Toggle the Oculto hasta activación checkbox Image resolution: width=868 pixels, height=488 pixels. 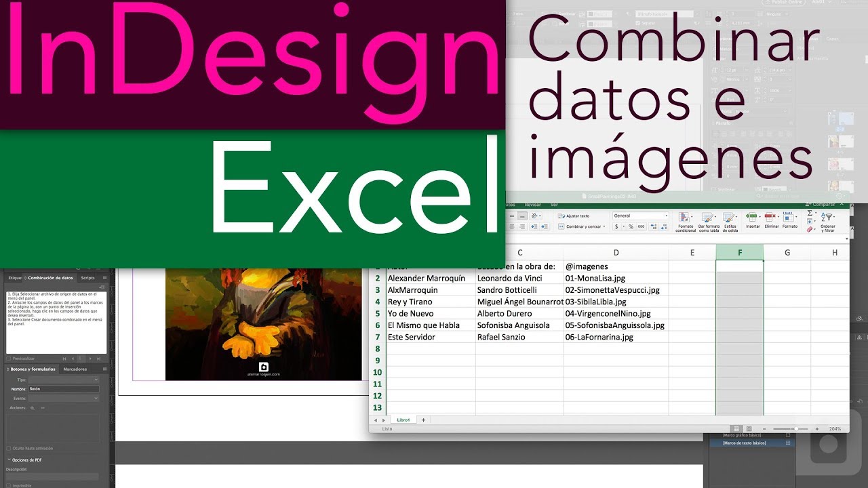click(x=8, y=448)
